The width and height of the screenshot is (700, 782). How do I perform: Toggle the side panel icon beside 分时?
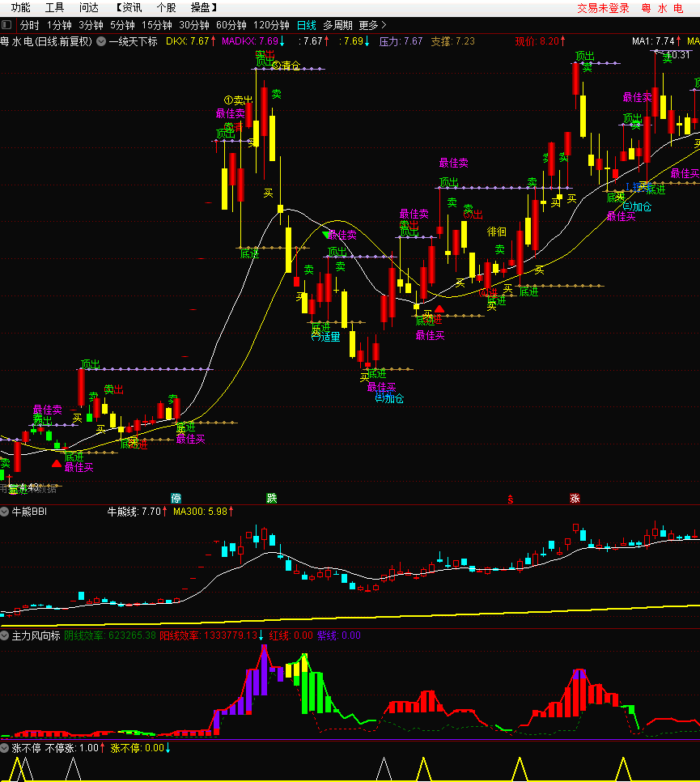(6, 24)
